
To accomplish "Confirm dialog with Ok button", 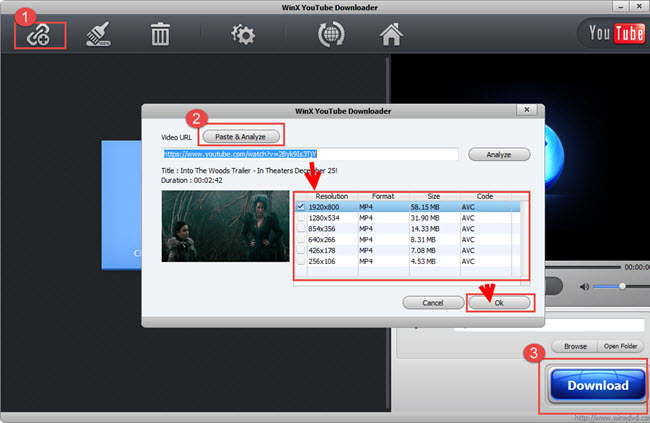I will tap(499, 303).
